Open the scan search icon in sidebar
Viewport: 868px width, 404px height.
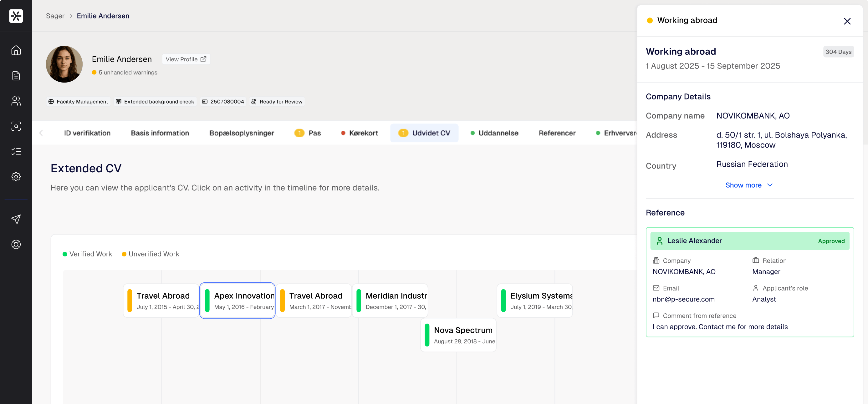pos(16,126)
